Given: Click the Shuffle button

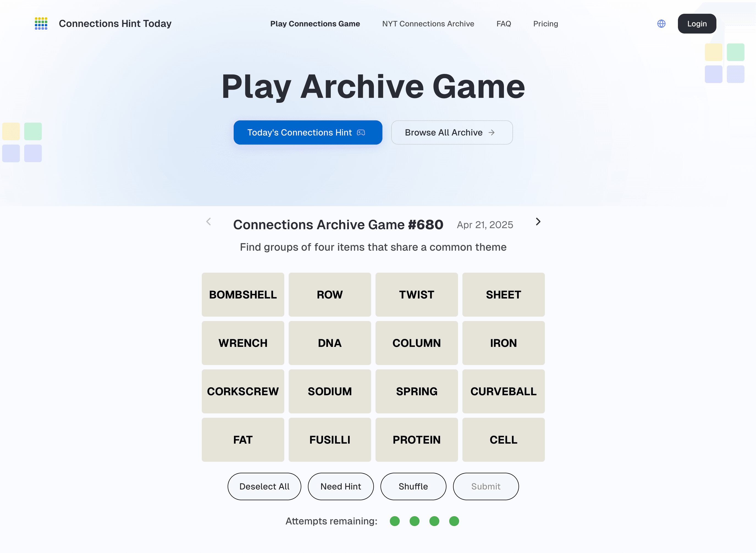Looking at the screenshot, I should (413, 486).
